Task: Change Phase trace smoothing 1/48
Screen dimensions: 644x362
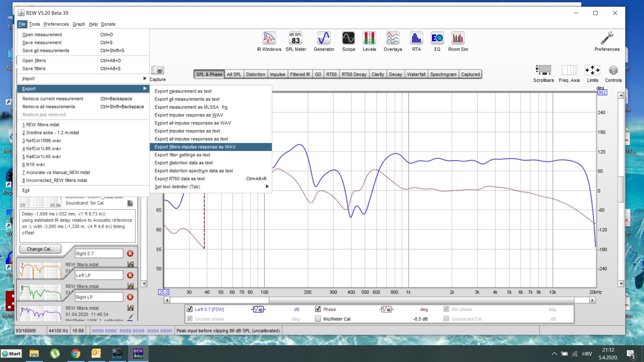Action: pyautogui.click(x=386, y=309)
